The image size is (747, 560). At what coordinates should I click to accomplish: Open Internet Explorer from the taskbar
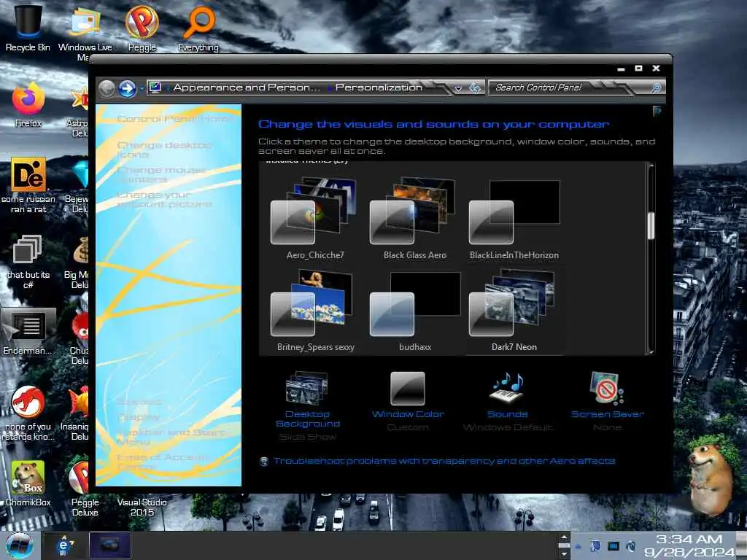63,545
